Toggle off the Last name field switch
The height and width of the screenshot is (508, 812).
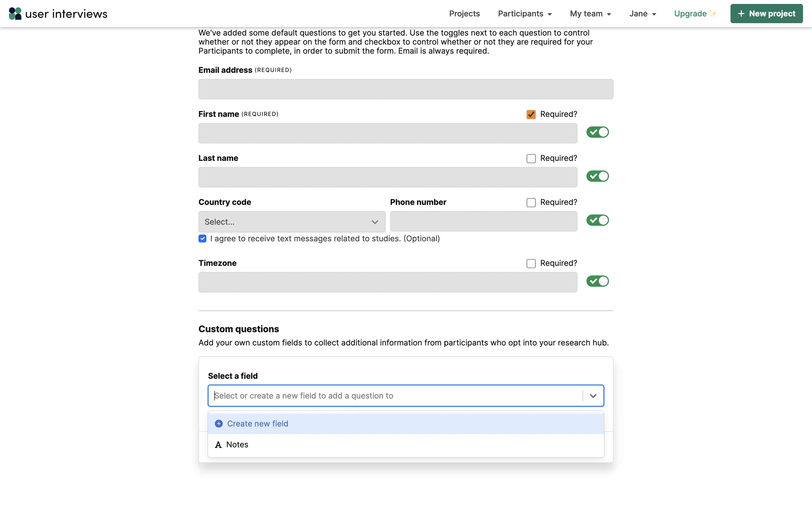[597, 176]
